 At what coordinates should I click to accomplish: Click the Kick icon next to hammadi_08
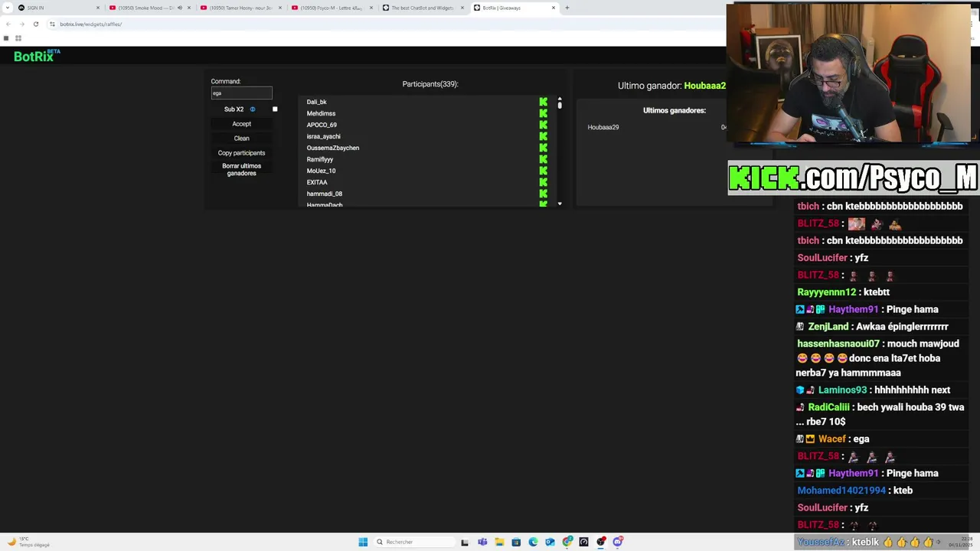pos(544,194)
